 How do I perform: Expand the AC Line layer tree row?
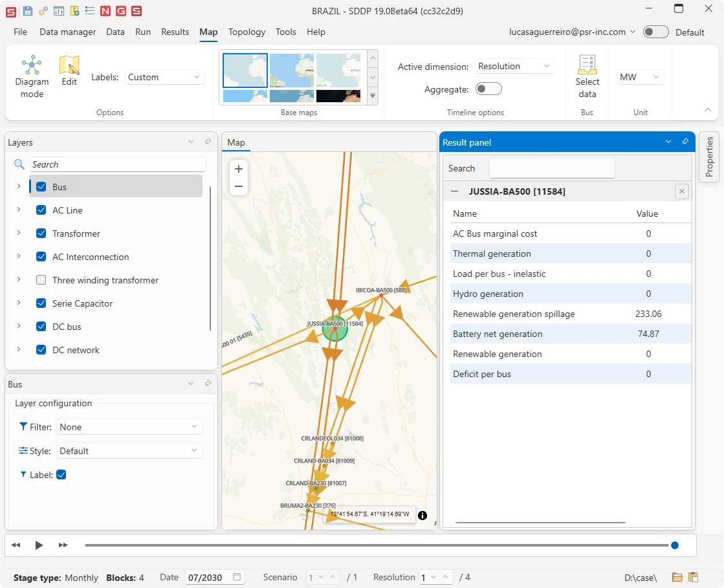point(19,210)
